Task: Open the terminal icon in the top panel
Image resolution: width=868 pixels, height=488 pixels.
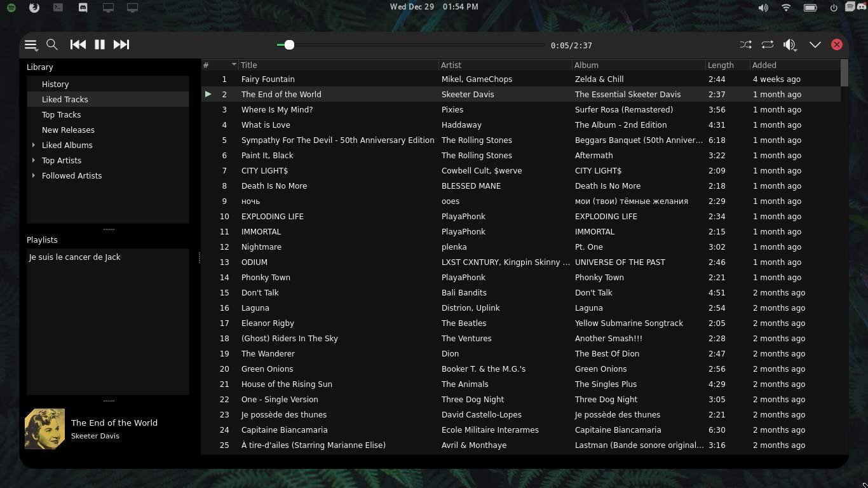Action: (58, 8)
